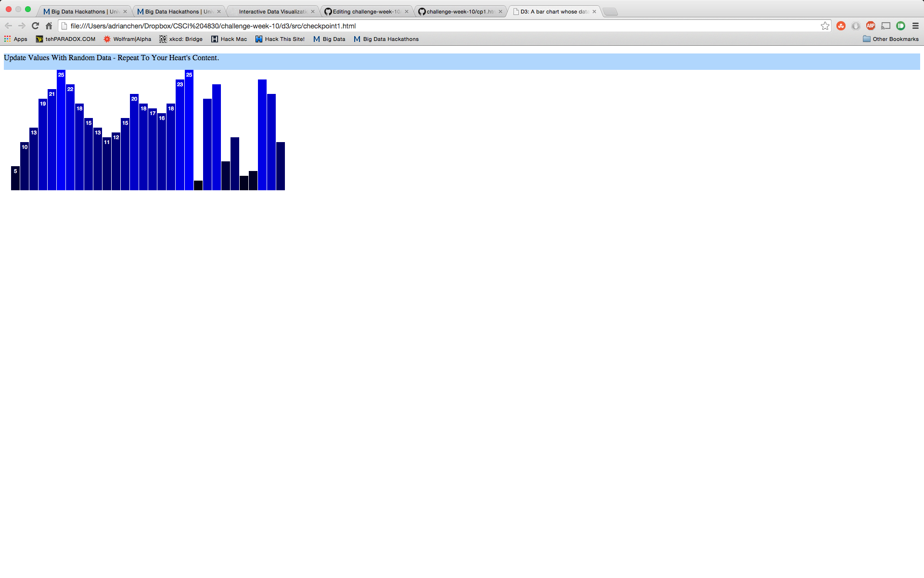Switch to Editing challenge-week-10 tab
Viewport: 924px width, 578px height.
366,12
